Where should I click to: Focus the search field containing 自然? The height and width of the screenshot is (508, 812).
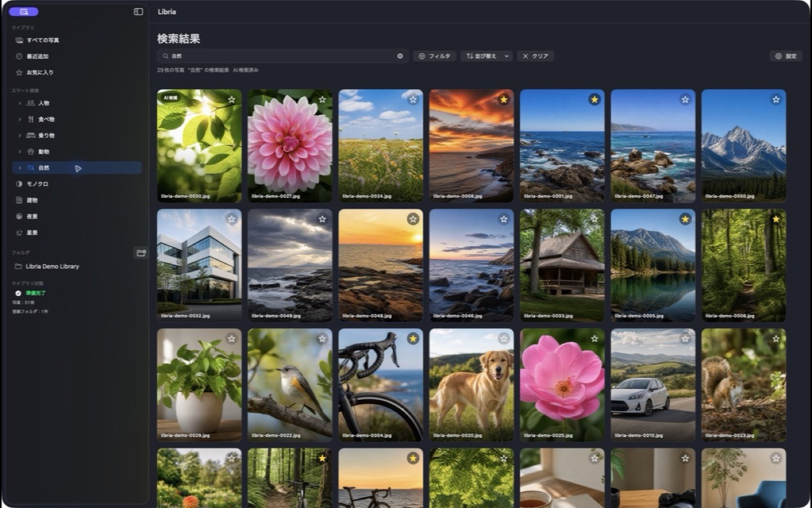coord(283,56)
